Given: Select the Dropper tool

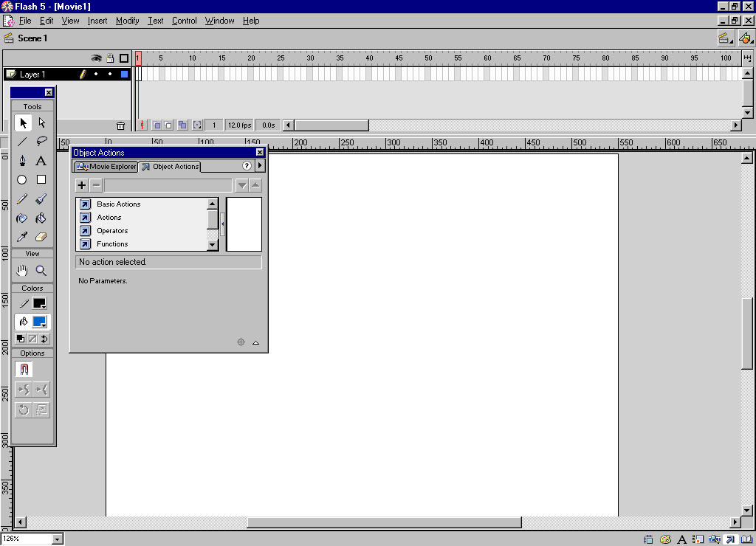Looking at the screenshot, I should 22,237.
